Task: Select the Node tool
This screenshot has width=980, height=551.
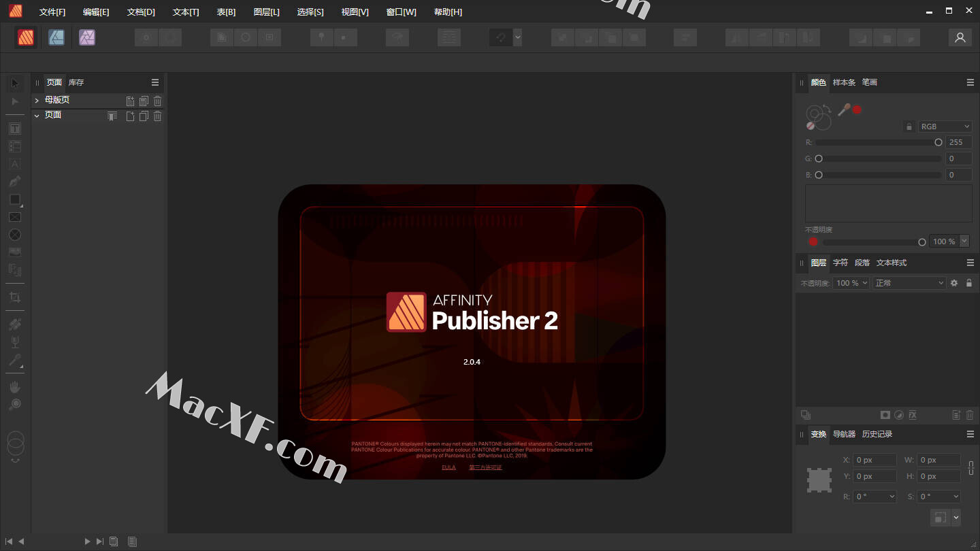Action: tap(15, 101)
